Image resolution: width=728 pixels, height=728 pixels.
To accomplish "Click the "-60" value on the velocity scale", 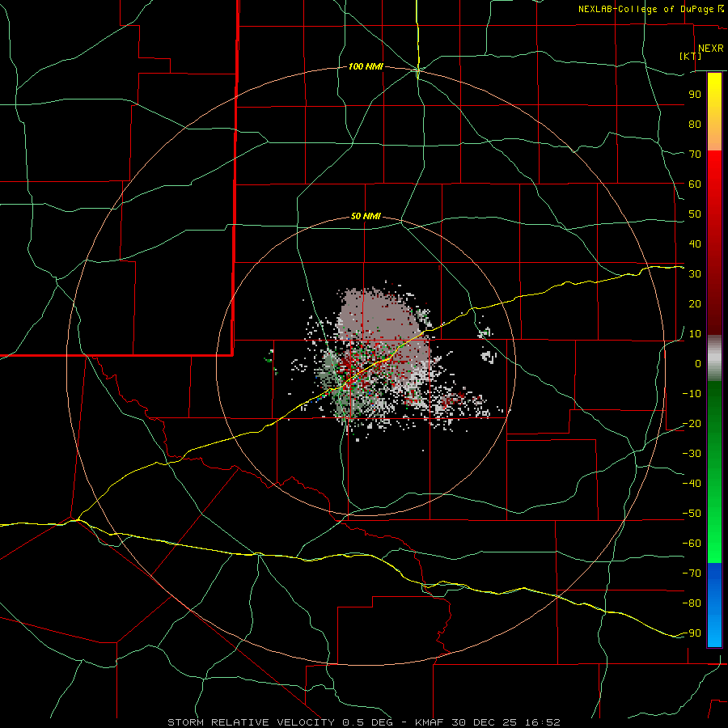I will click(x=692, y=544).
